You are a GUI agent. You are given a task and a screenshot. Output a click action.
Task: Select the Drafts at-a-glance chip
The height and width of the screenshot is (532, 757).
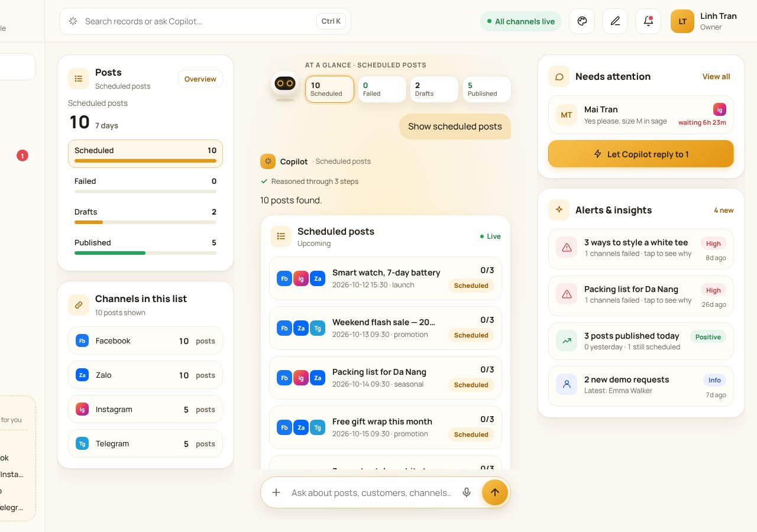tap(434, 89)
